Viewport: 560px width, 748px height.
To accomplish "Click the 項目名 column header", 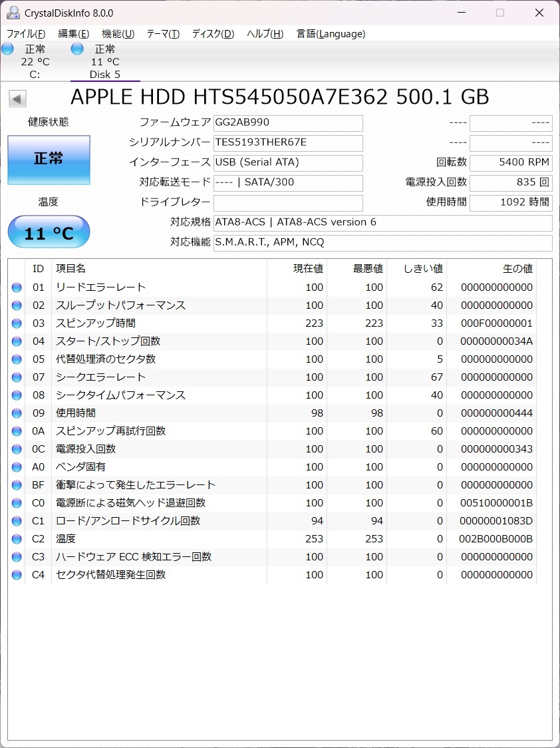I will coord(159,269).
